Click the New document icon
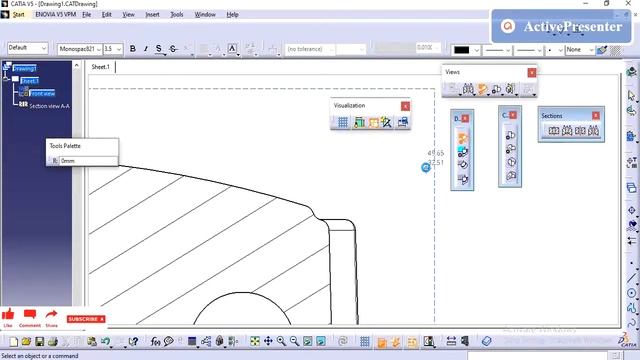 (x=13, y=341)
